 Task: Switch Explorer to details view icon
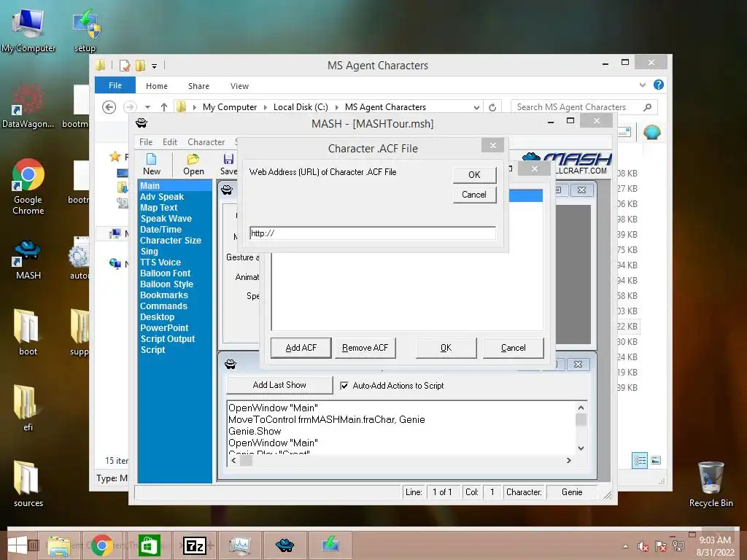coord(640,461)
